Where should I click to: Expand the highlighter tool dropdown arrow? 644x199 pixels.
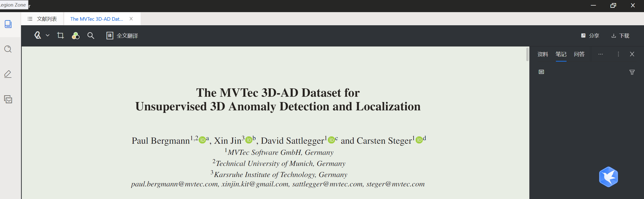coord(48,36)
